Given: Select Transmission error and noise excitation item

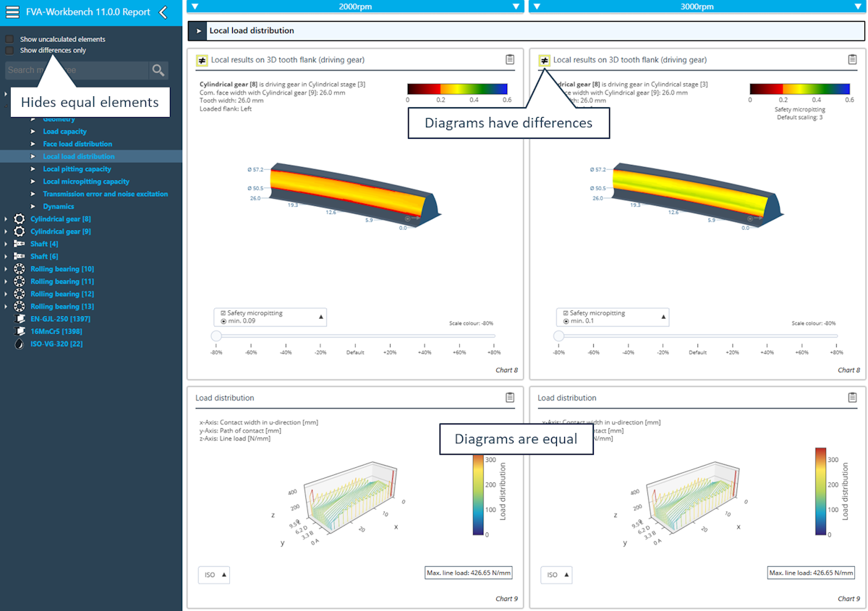Looking at the screenshot, I should click(x=105, y=194).
